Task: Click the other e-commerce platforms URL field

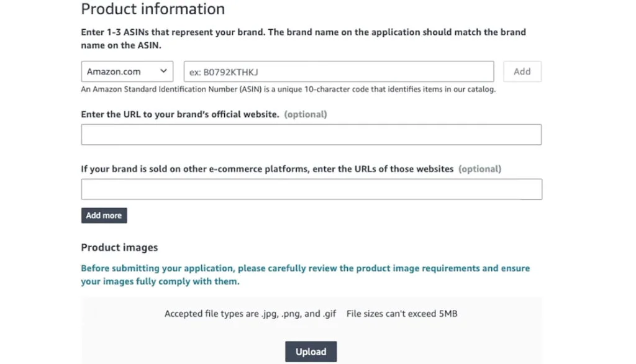Action: [311, 189]
